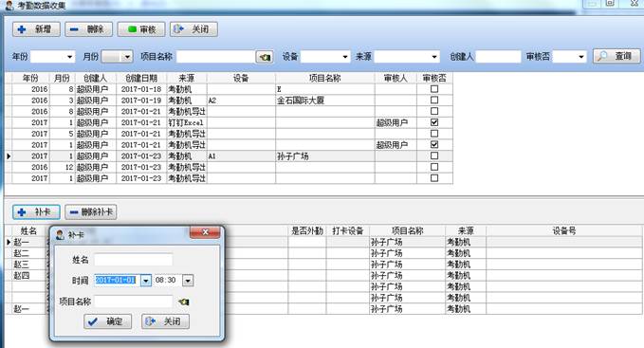The height and width of the screenshot is (348, 644).
Task: Click the 删除补卡 button
Action: click(x=91, y=211)
